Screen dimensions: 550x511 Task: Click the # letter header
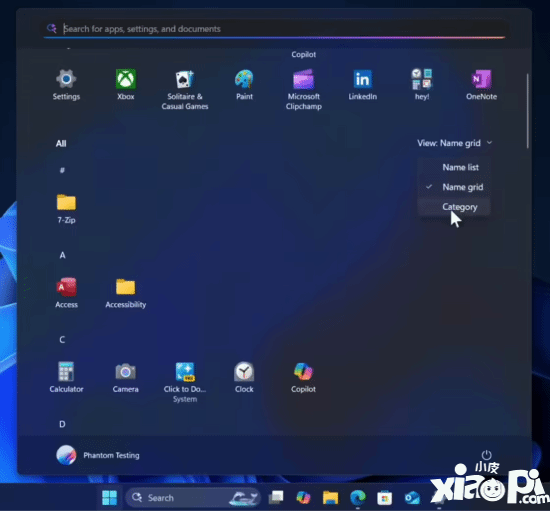point(62,170)
